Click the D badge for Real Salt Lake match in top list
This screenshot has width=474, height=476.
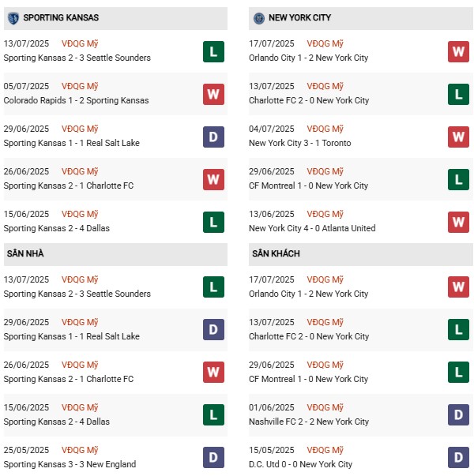pyautogui.click(x=213, y=137)
